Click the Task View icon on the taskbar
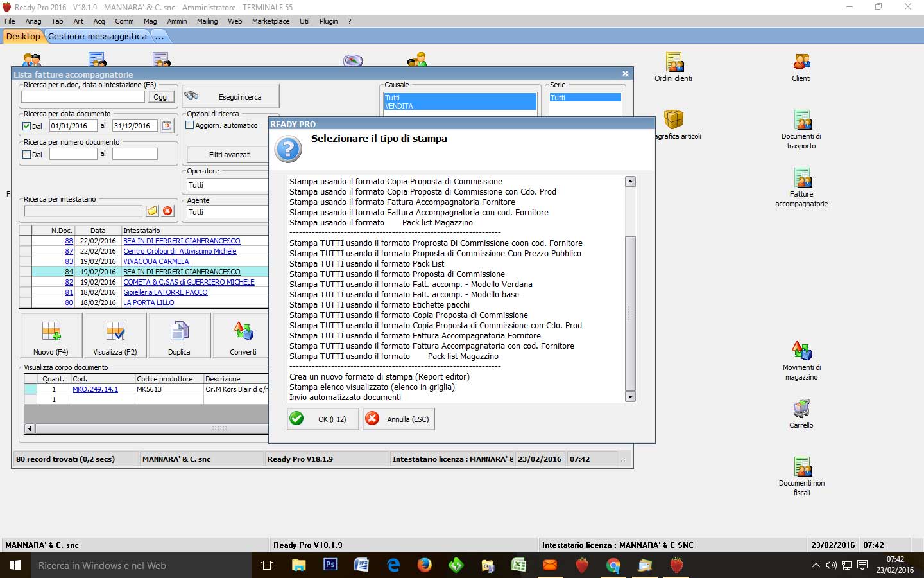 coord(267,565)
